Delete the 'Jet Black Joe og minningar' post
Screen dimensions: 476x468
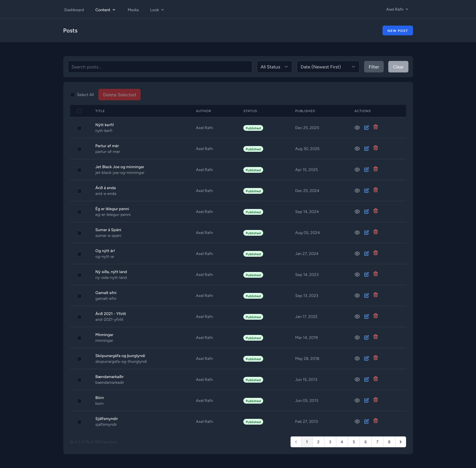[375, 169]
